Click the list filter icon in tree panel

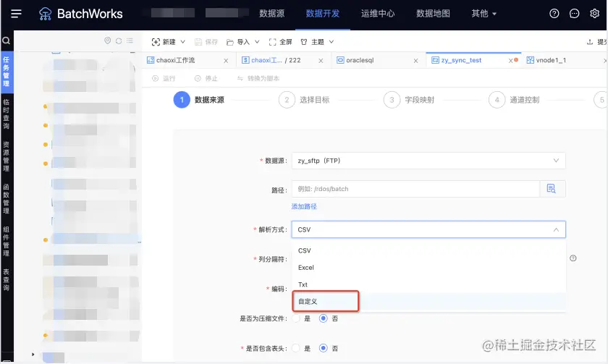130,41
